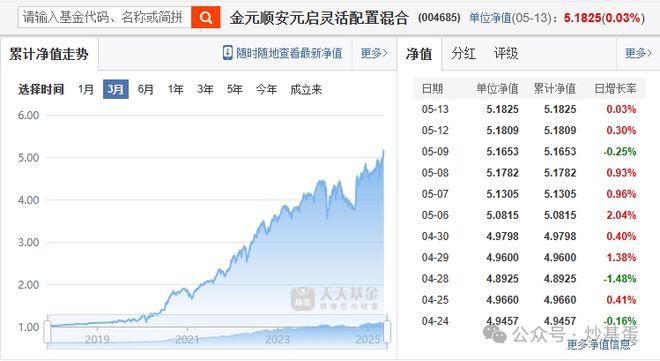Open the 随时随地查看最新净值 link
The width and height of the screenshot is (660, 361).
(289, 53)
